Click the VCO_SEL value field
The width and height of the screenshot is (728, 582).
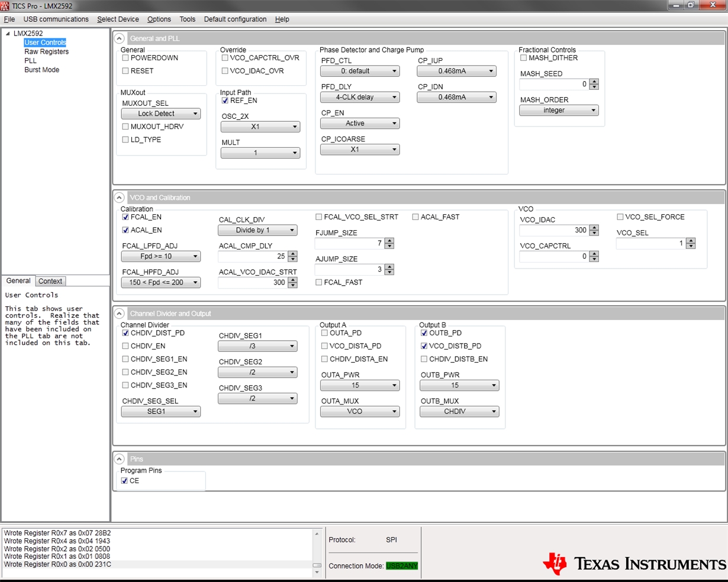(650, 243)
